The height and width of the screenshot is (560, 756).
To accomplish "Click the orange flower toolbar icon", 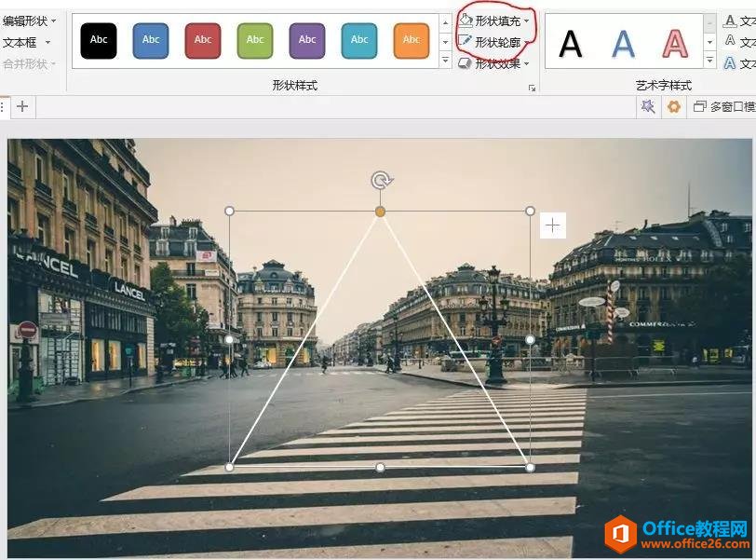I will coord(673,106).
